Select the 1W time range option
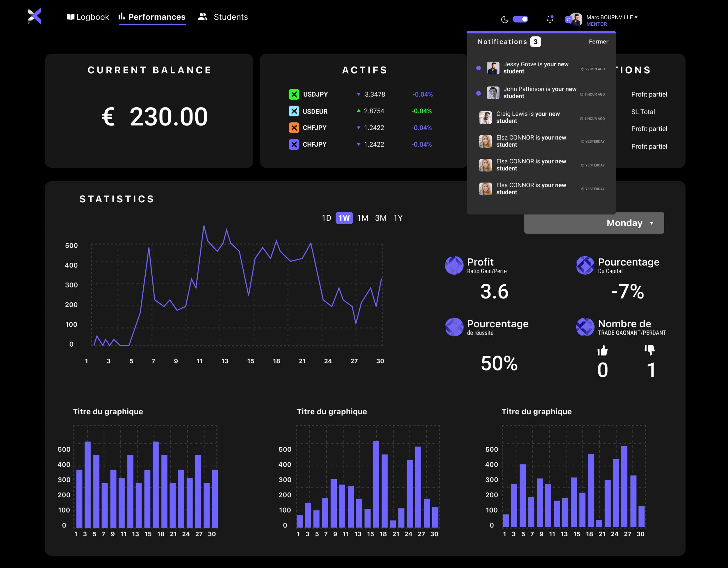 click(344, 218)
